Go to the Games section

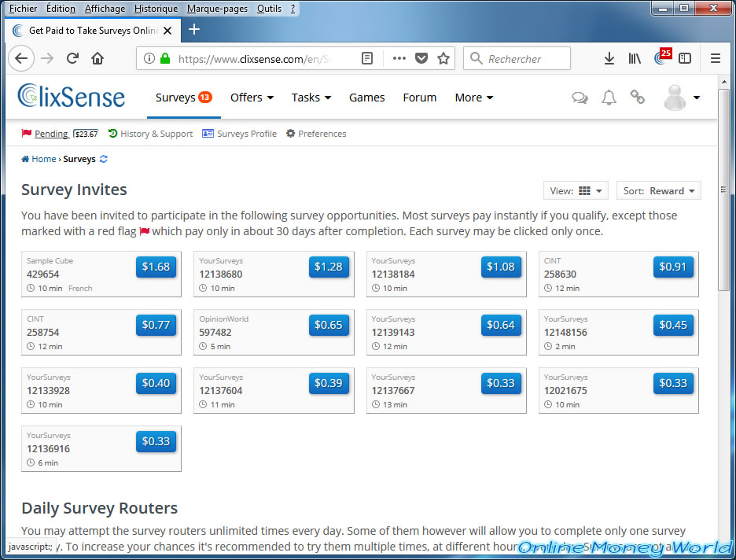(x=366, y=98)
